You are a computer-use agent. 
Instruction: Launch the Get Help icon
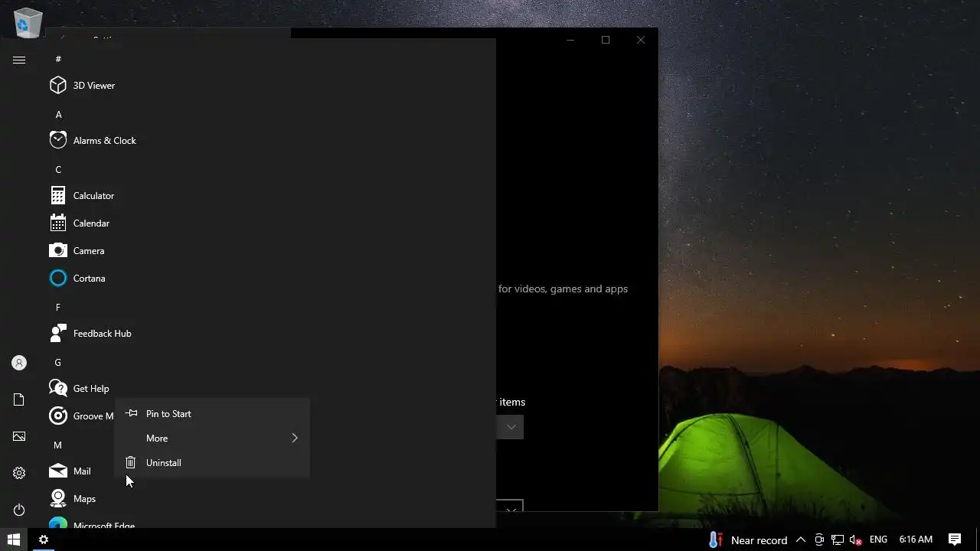pyautogui.click(x=58, y=389)
